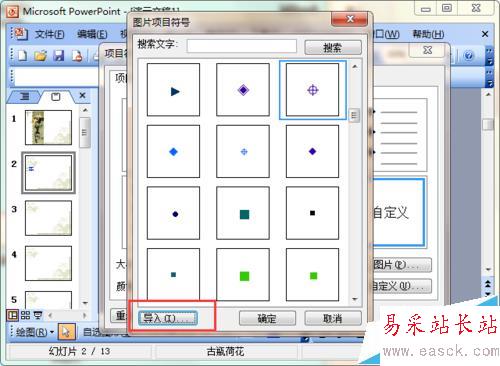
Task: Select the 自定义 bullet preview in back dialog
Action: coord(399,212)
